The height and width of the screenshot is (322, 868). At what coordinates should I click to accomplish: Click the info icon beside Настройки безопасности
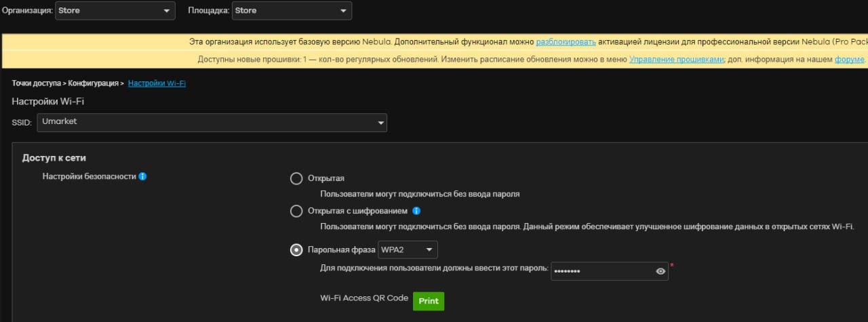(x=142, y=177)
